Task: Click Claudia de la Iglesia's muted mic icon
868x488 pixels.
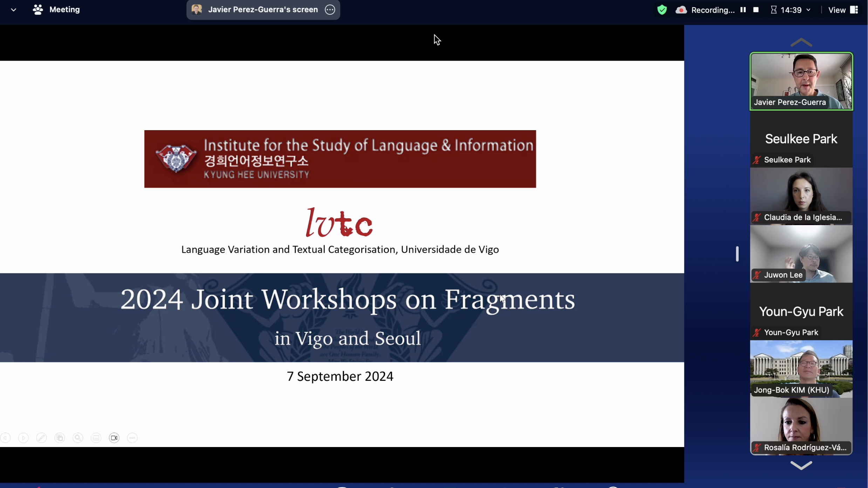Action: pyautogui.click(x=757, y=217)
